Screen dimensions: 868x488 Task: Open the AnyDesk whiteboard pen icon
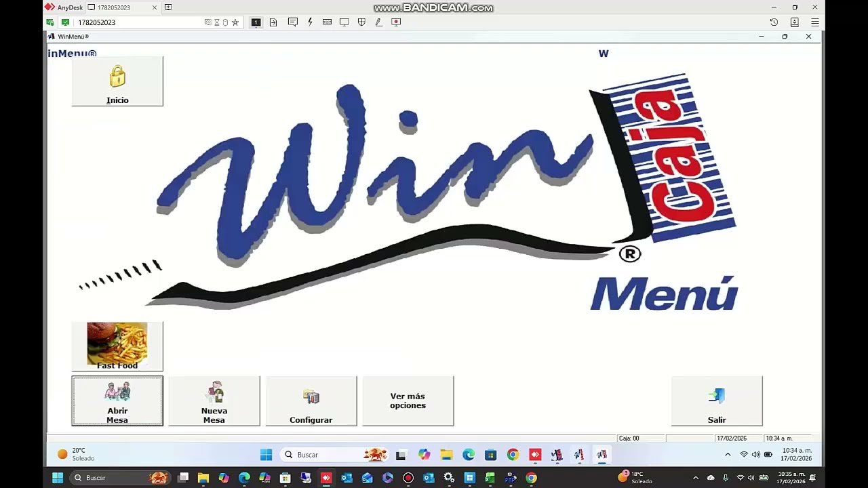pos(378,22)
